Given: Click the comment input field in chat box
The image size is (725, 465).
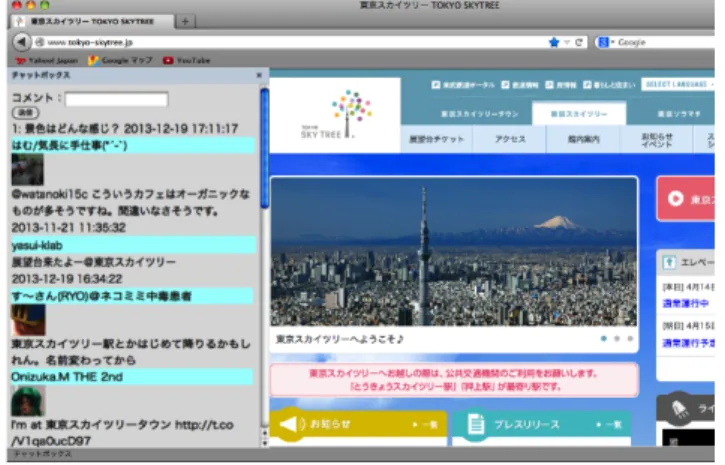Looking at the screenshot, I should [117, 99].
